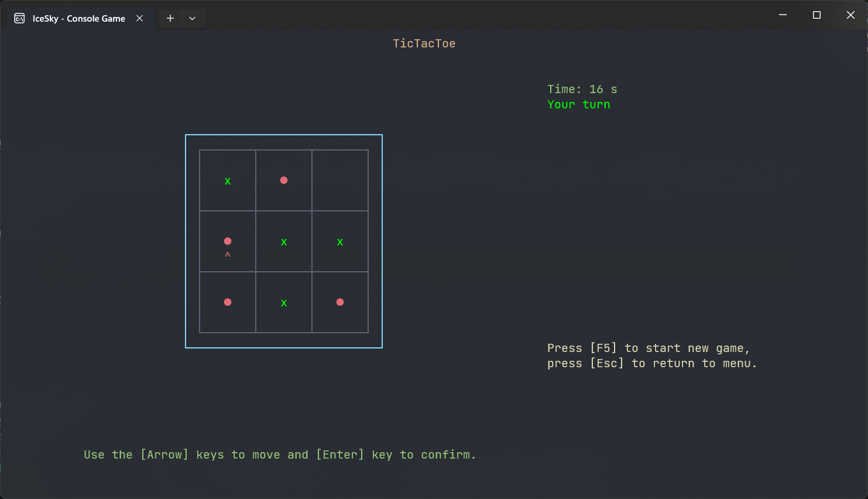Screen dimensions: 868x499
Task: Click the red dot in the bottom-right cell
Action: click(340, 302)
